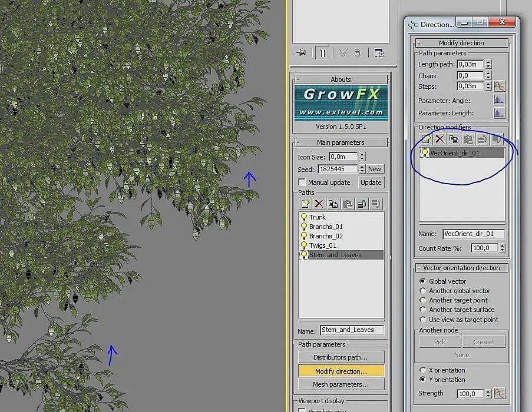
Task: Select Trunk in Paths list
Action: [x=341, y=217]
